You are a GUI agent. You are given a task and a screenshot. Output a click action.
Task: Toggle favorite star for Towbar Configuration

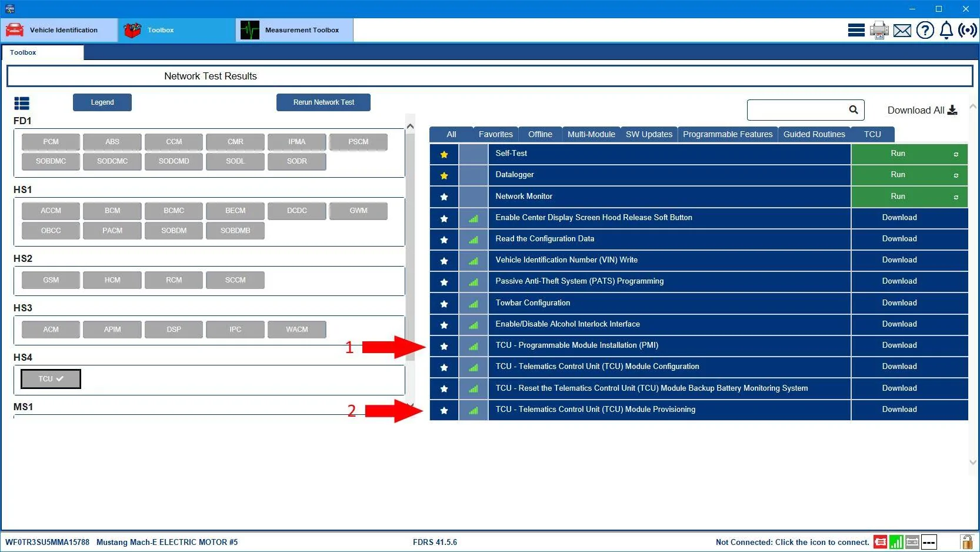[444, 304]
